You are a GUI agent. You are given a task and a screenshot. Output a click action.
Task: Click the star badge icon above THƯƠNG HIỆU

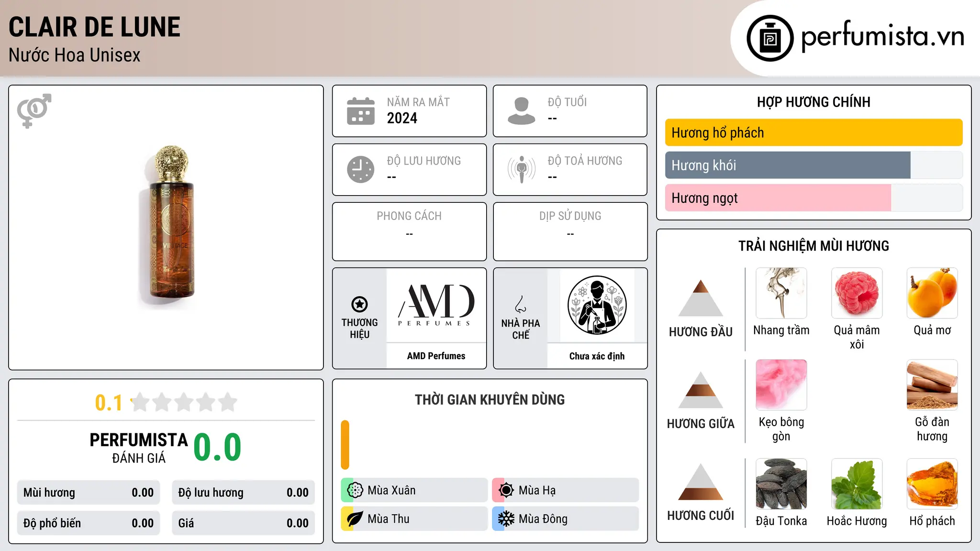(x=359, y=304)
